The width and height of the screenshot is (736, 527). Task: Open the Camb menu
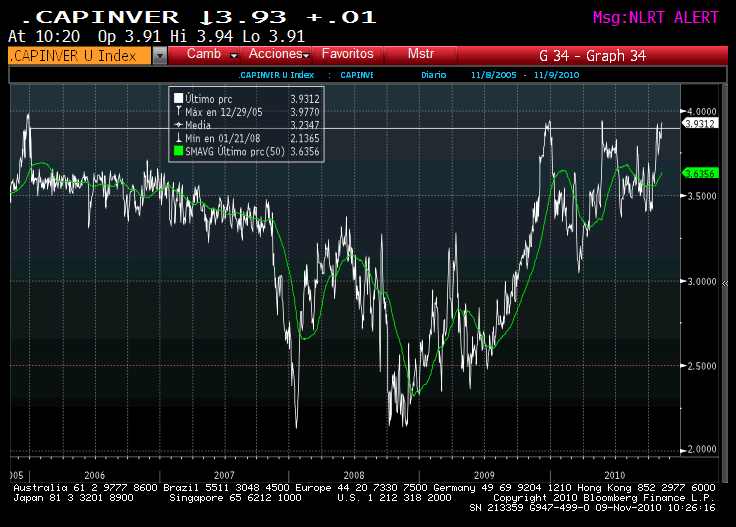pos(204,54)
